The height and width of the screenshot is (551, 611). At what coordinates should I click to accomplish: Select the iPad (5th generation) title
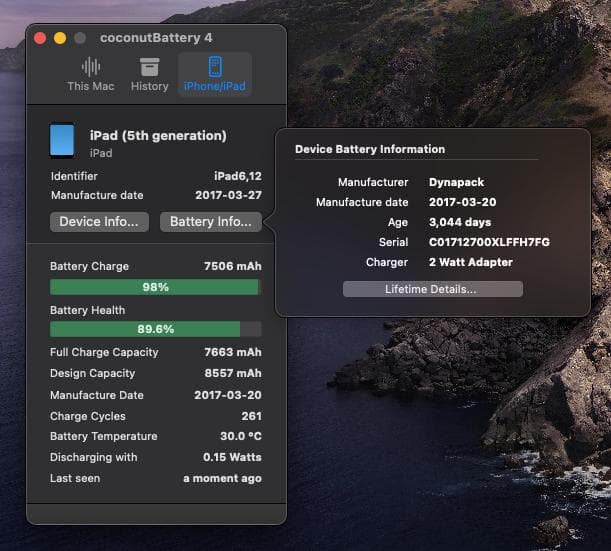click(x=158, y=136)
